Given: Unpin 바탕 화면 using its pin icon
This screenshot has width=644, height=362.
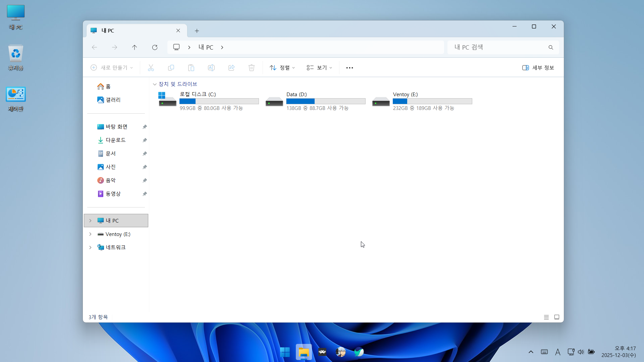Looking at the screenshot, I should point(145,127).
